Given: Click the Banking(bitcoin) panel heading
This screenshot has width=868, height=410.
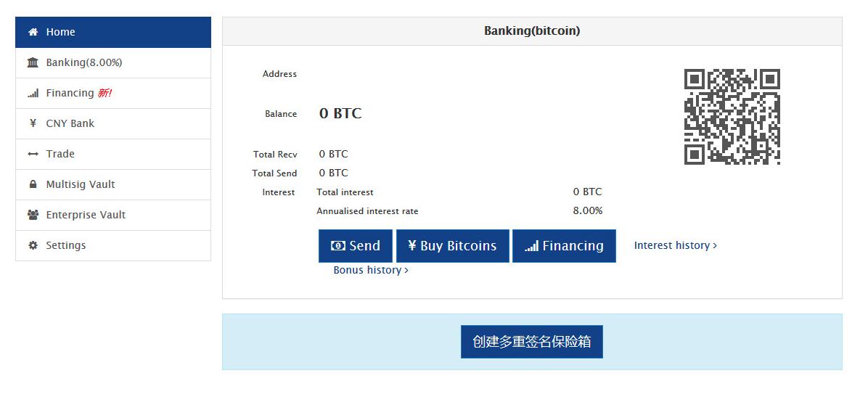Looking at the screenshot, I should coord(532,31).
